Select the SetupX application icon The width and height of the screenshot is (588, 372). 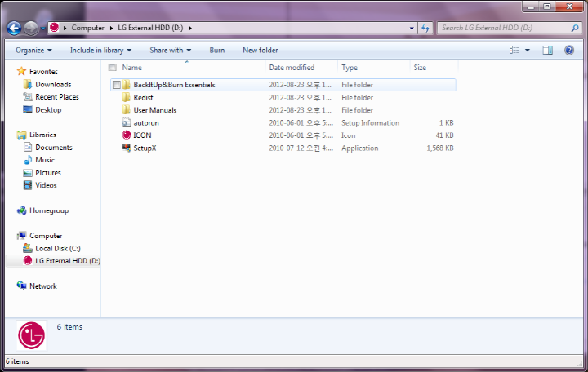(x=127, y=148)
